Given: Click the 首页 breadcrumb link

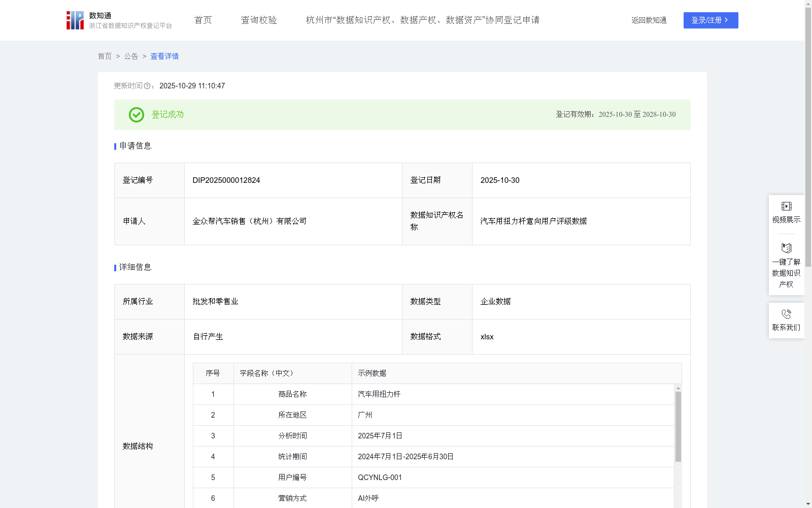Looking at the screenshot, I should pos(105,56).
